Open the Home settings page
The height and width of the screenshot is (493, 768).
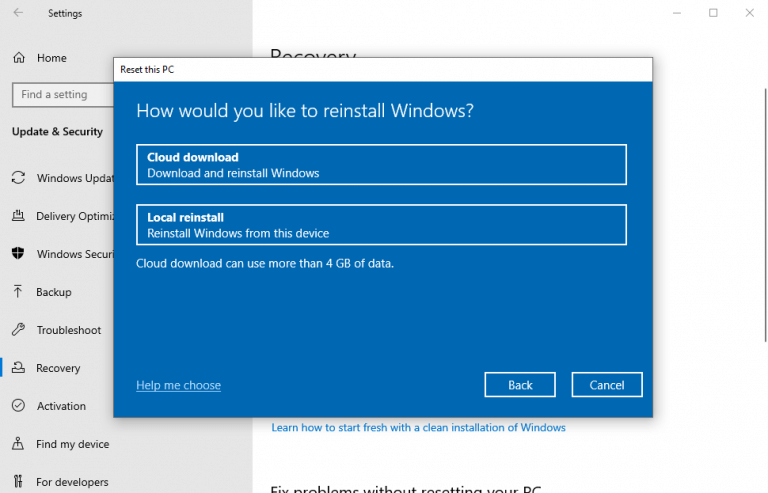51,58
